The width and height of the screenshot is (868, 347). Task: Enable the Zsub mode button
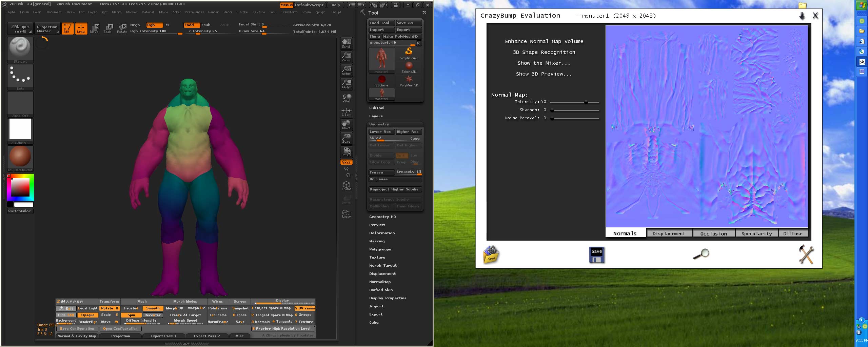pyautogui.click(x=206, y=25)
